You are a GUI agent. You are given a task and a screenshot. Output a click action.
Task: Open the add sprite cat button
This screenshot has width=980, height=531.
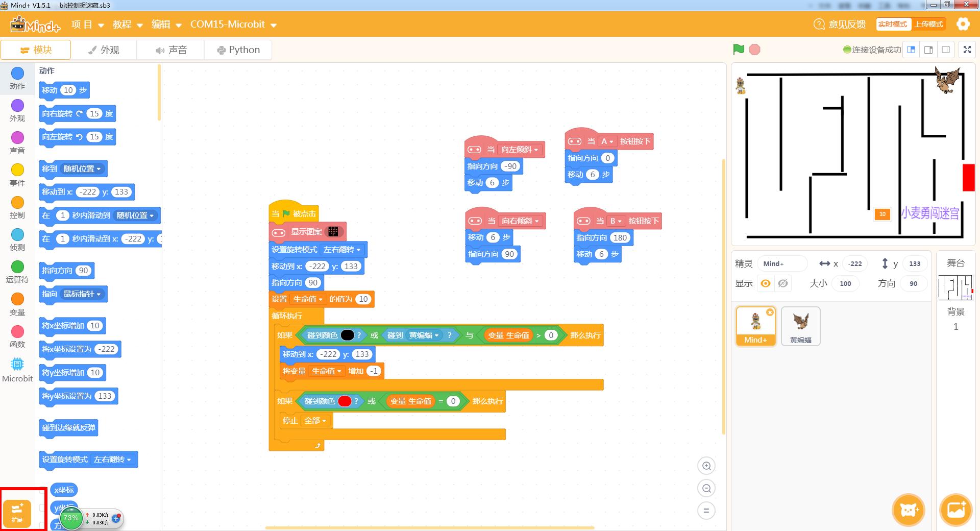click(909, 510)
